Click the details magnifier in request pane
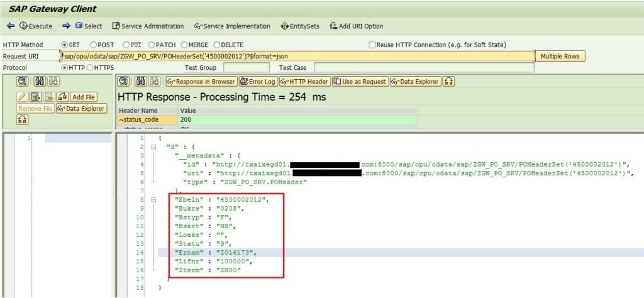The height and width of the screenshot is (298, 644). (x=22, y=81)
